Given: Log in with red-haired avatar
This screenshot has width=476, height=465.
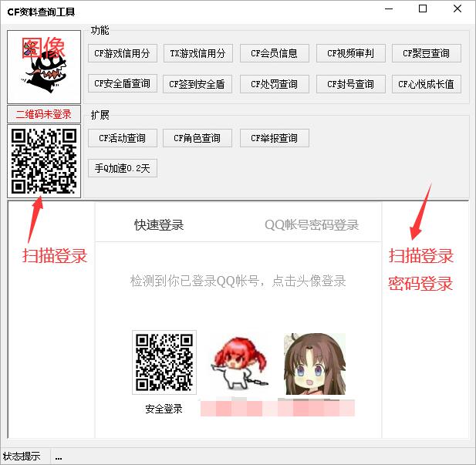Looking at the screenshot, I should click(238, 364).
